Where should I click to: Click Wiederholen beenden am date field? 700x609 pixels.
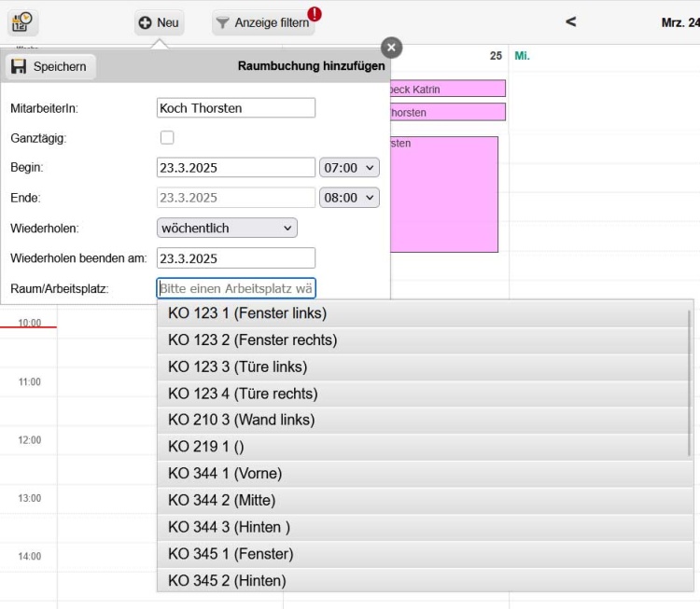coord(236,258)
